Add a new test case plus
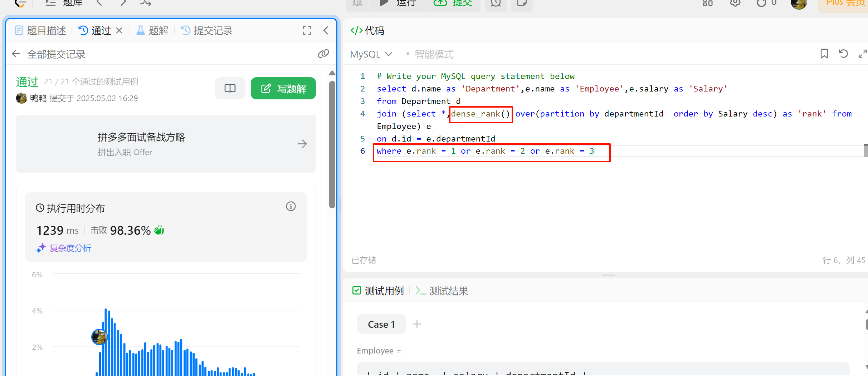The width and height of the screenshot is (868, 376). [x=417, y=324]
